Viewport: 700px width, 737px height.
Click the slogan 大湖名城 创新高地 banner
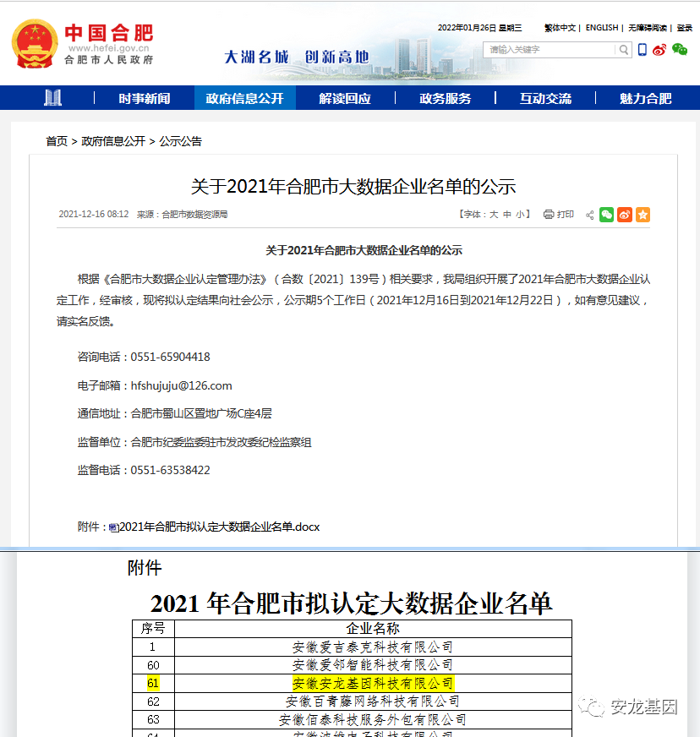tap(297, 57)
